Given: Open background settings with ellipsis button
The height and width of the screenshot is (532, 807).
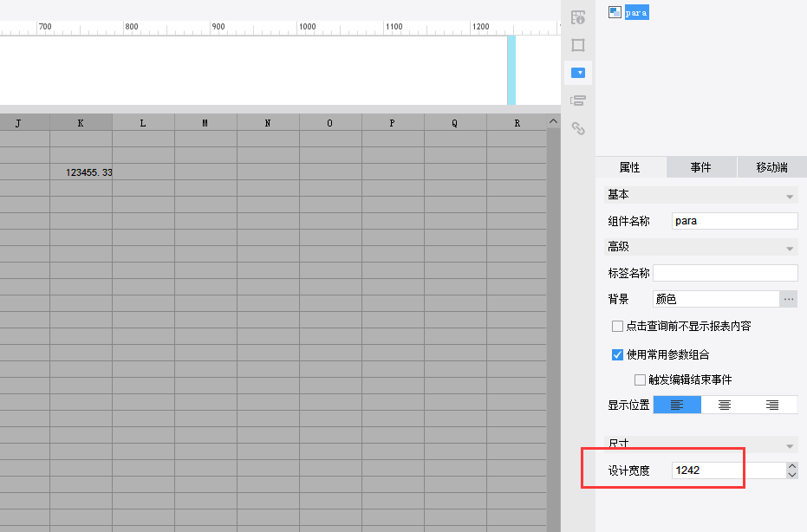Looking at the screenshot, I should pos(789,299).
